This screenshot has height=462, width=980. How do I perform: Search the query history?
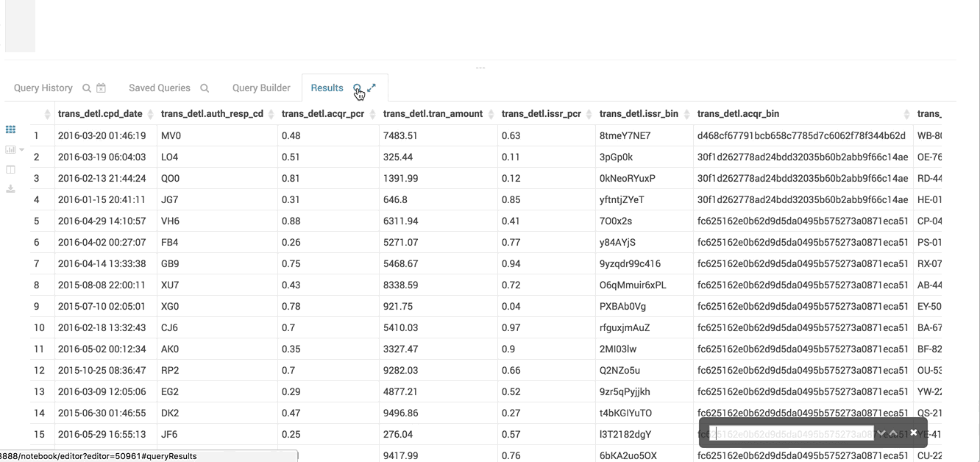click(x=87, y=88)
